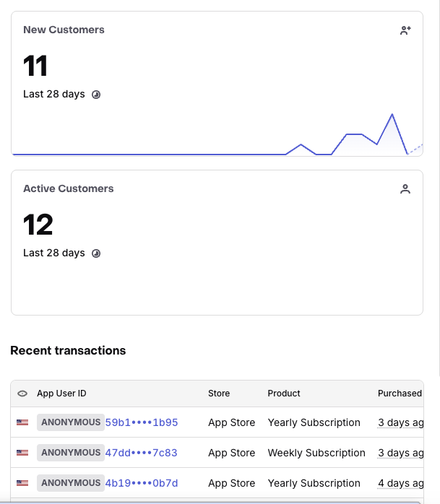The image size is (440, 504).
Task: Click ANONYMOUS badge in the 47dd••••7c83 row
Action: [x=71, y=453]
